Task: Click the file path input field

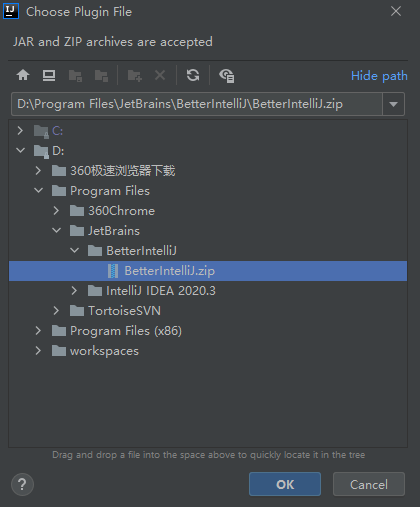Action: (197, 104)
